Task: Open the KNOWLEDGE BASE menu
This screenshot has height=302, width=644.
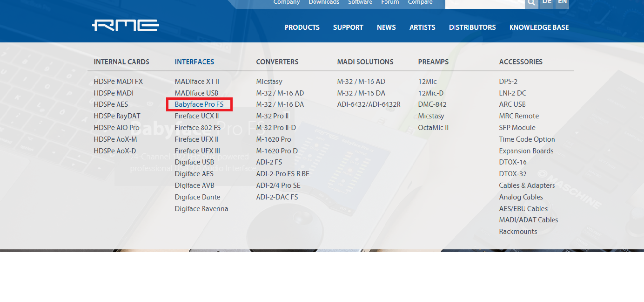Action: point(539,27)
